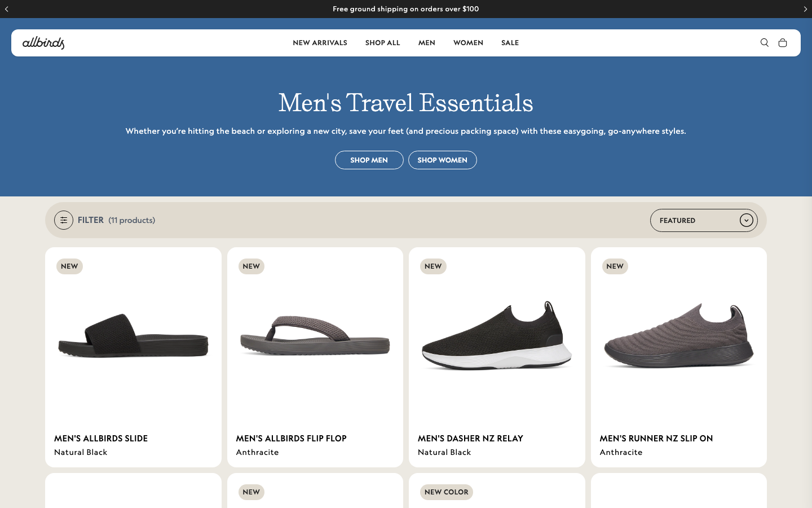
Task: Click 'Anthracite' under Men's Runner NZ Slip On
Action: (621, 452)
